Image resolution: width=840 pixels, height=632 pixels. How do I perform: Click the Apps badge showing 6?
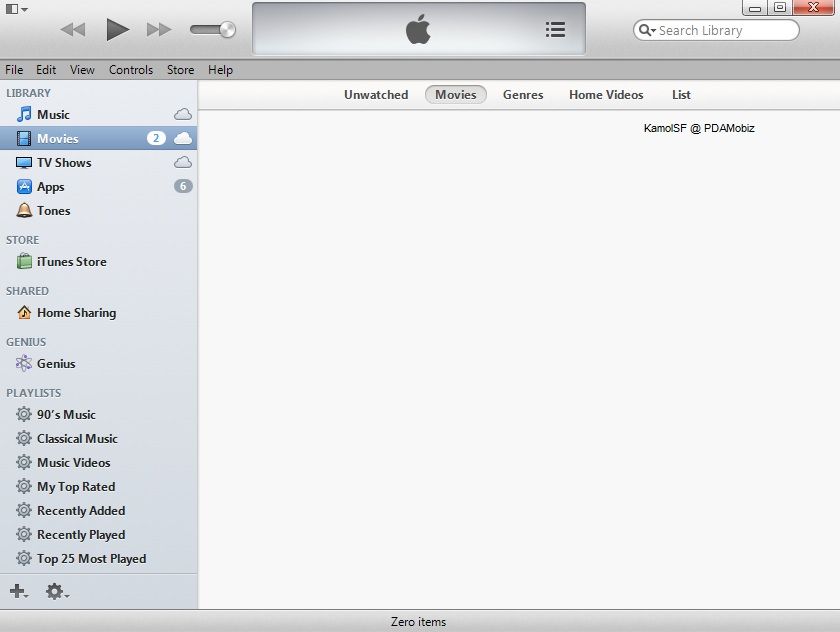[183, 186]
